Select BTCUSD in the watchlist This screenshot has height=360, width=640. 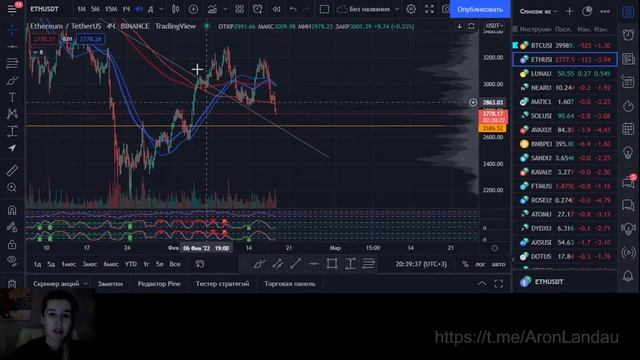tap(564, 45)
